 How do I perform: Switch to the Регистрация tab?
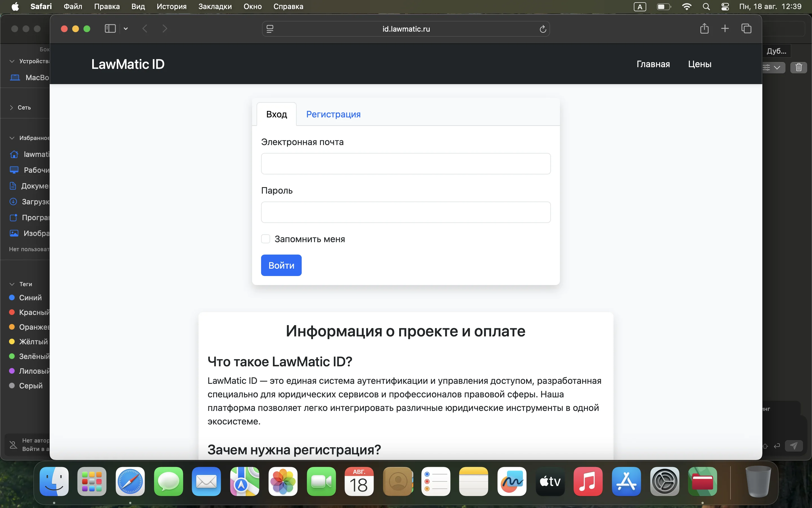click(333, 114)
